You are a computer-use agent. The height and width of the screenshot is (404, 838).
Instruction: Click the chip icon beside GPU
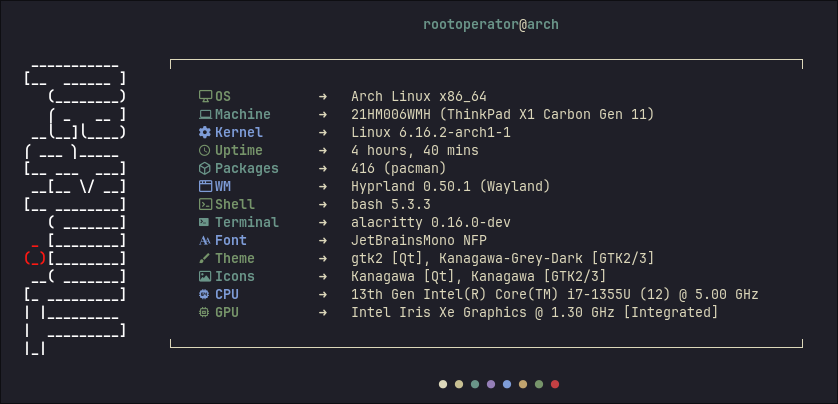(204, 312)
